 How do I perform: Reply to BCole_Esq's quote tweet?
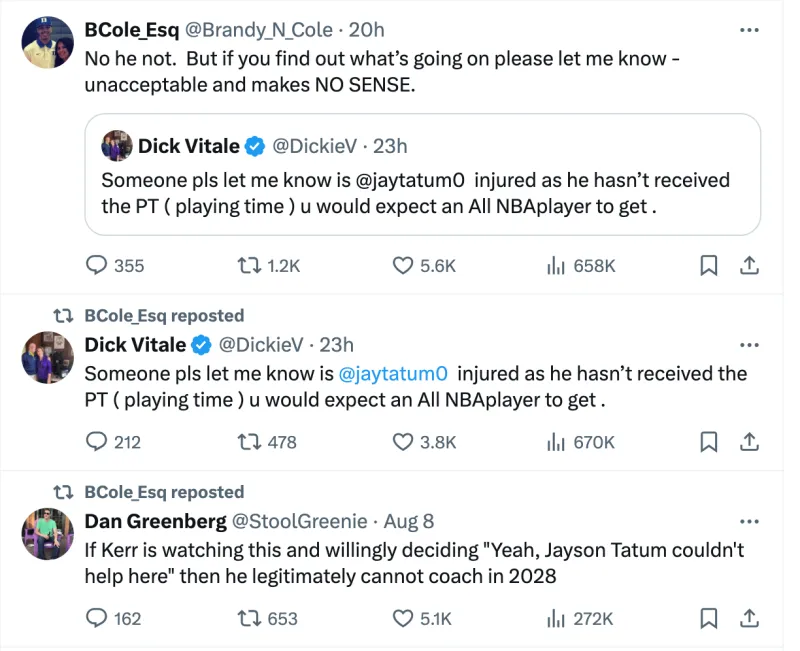point(98,265)
